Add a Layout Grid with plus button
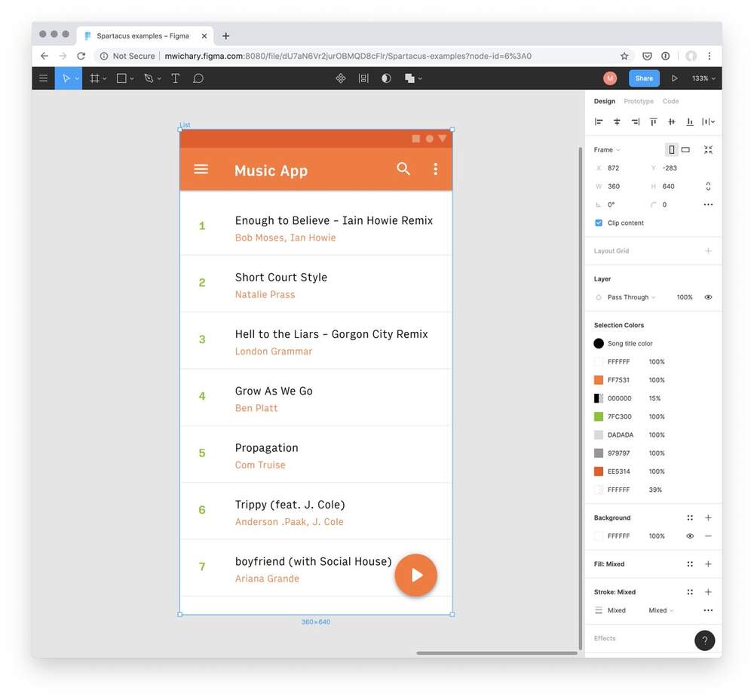 tap(708, 251)
